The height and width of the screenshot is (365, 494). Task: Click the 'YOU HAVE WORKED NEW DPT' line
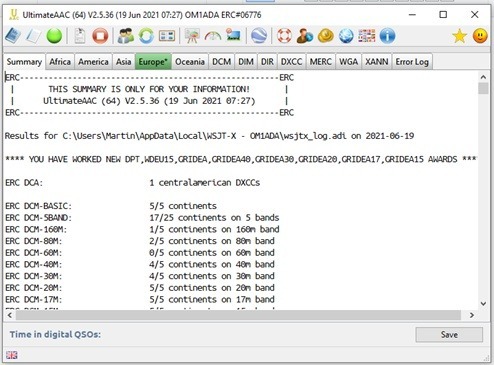241,159
